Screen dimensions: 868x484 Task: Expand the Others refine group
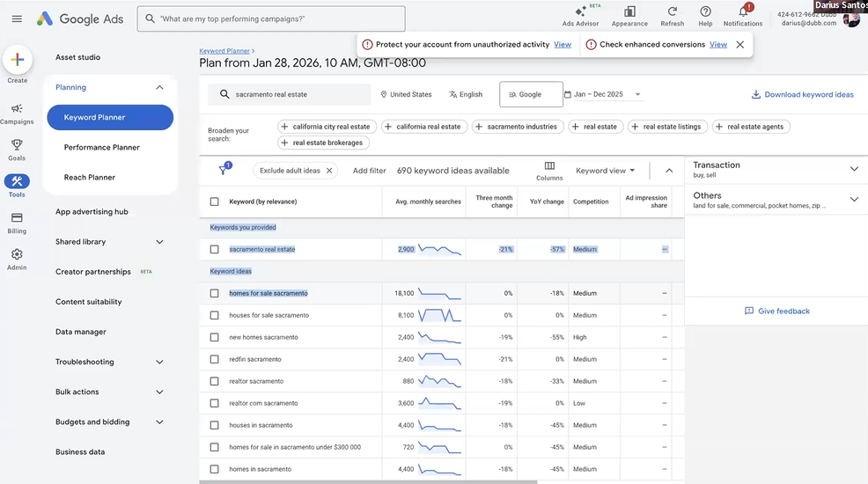854,199
